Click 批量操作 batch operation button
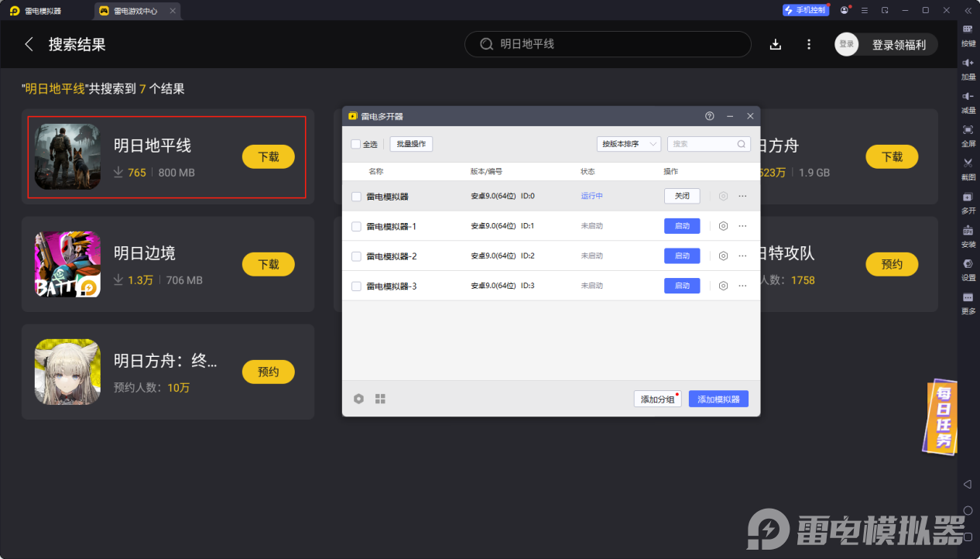The image size is (980, 559). pos(411,144)
